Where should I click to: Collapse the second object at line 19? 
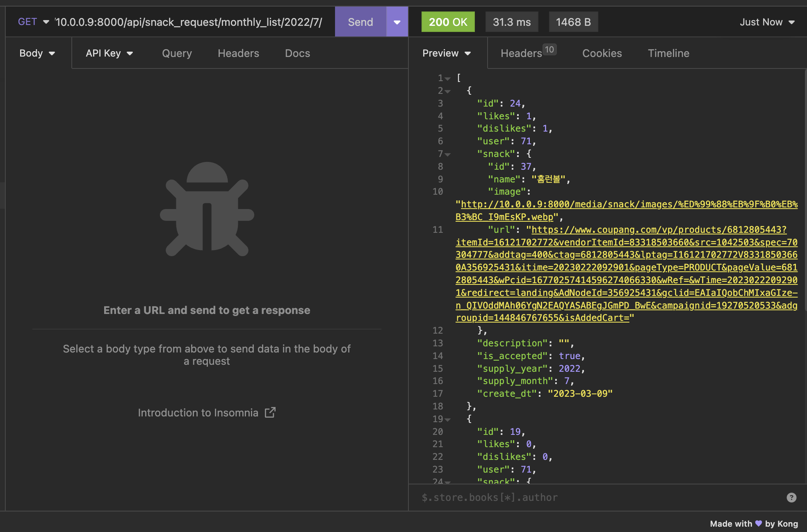point(448,419)
